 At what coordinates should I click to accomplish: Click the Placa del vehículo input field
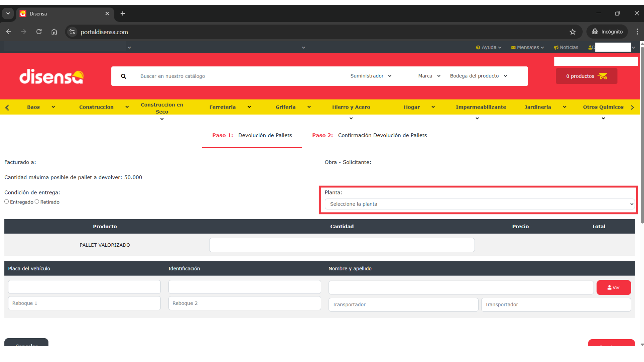pos(84,287)
